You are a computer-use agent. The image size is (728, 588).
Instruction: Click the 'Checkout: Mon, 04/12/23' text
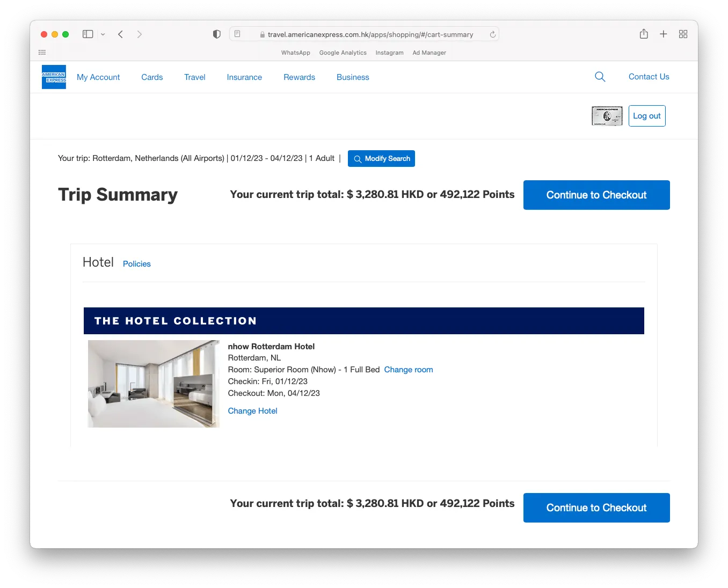(274, 393)
